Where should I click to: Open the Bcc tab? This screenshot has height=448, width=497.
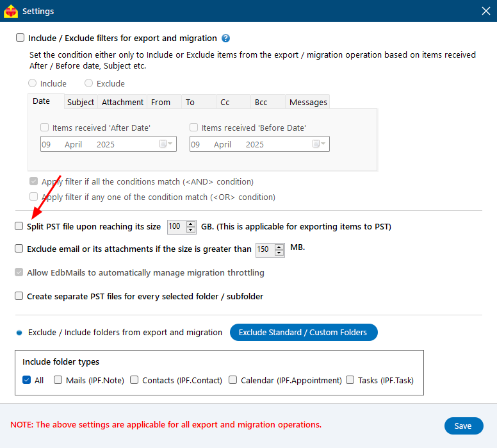(x=268, y=102)
